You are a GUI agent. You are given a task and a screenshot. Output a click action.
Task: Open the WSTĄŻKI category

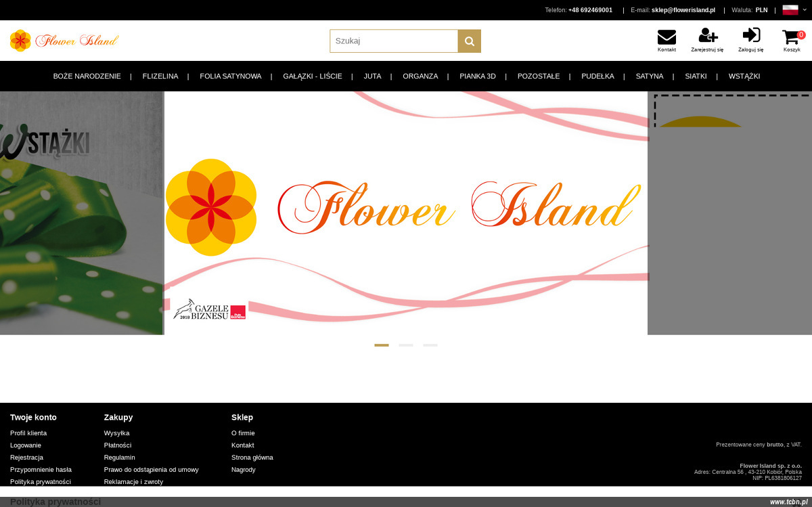[x=744, y=76]
